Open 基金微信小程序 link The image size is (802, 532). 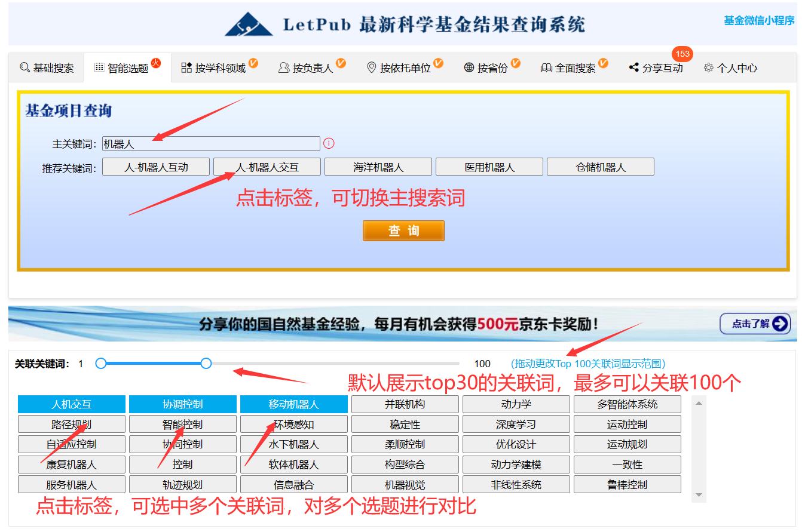[759, 20]
